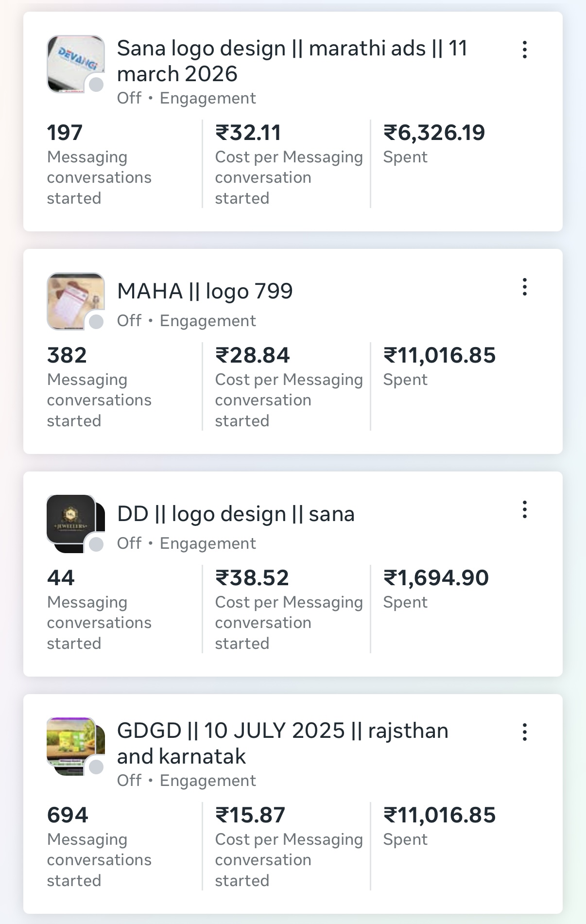
Task: Click the ₹38.52 cost per conversation metric
Action: coord(252,578)
